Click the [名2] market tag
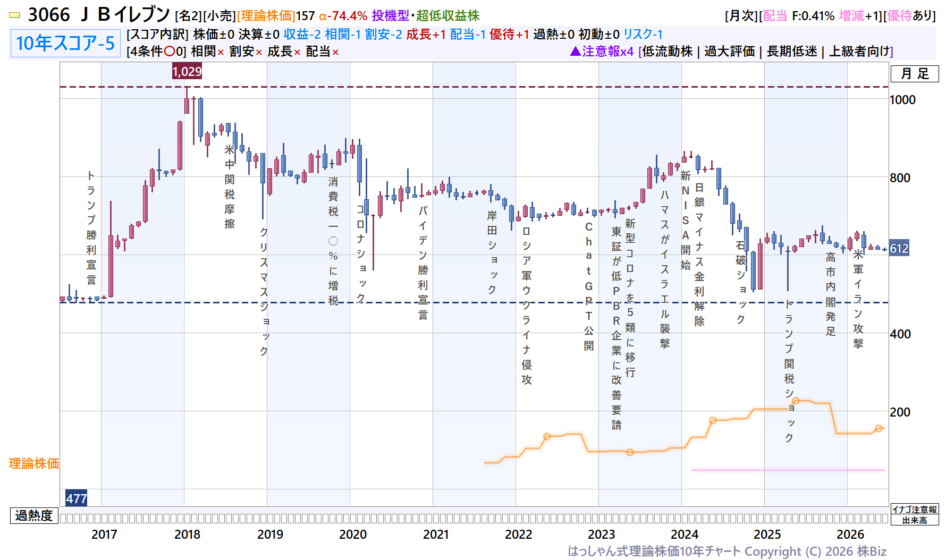This screenshot has width=946, height=560. pyautogui.click(x=188, y=16)
